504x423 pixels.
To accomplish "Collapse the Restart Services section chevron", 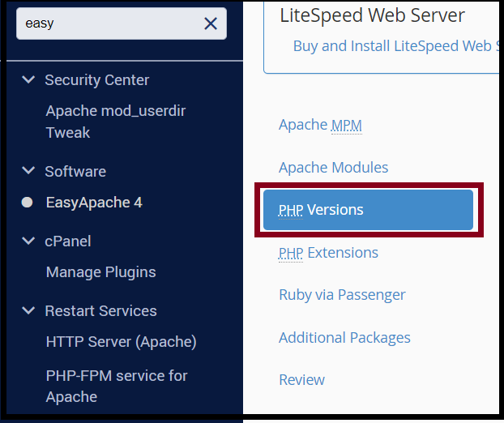I will point(28,310).
